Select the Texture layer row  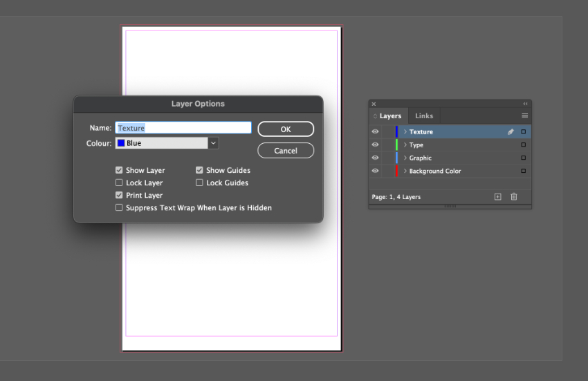click(x=450, y=131)
